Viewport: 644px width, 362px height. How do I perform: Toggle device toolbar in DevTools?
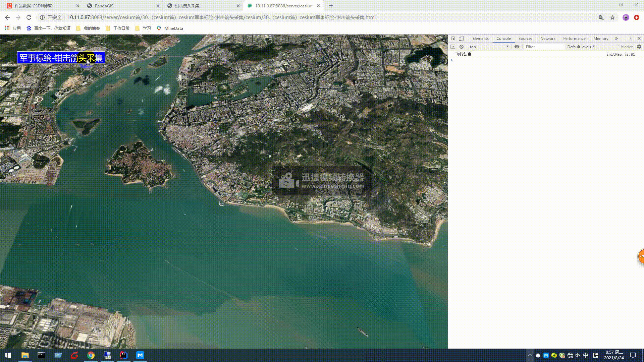click(461, 39)
